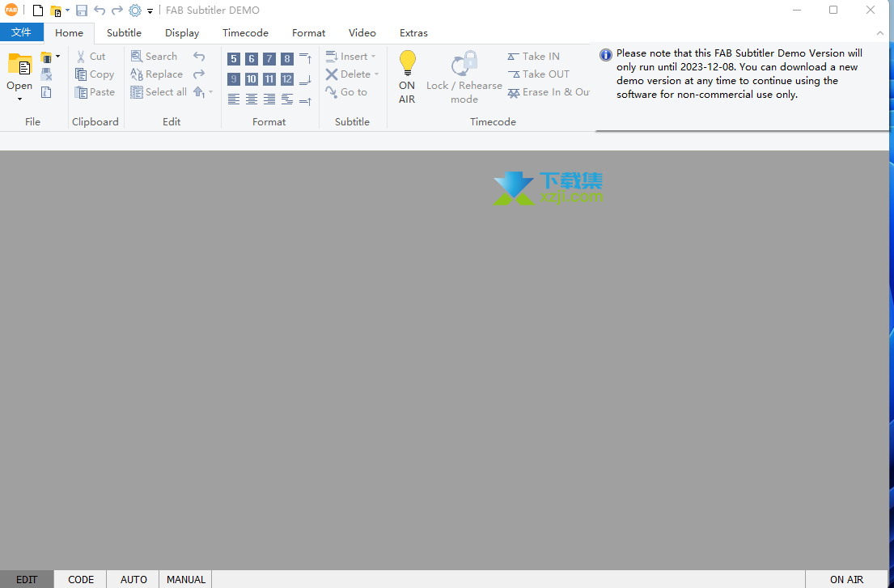The width and height of the screenshot is (894, 588).
Task: Click the ON AIR indicator in the status bar
Action: 847,579
